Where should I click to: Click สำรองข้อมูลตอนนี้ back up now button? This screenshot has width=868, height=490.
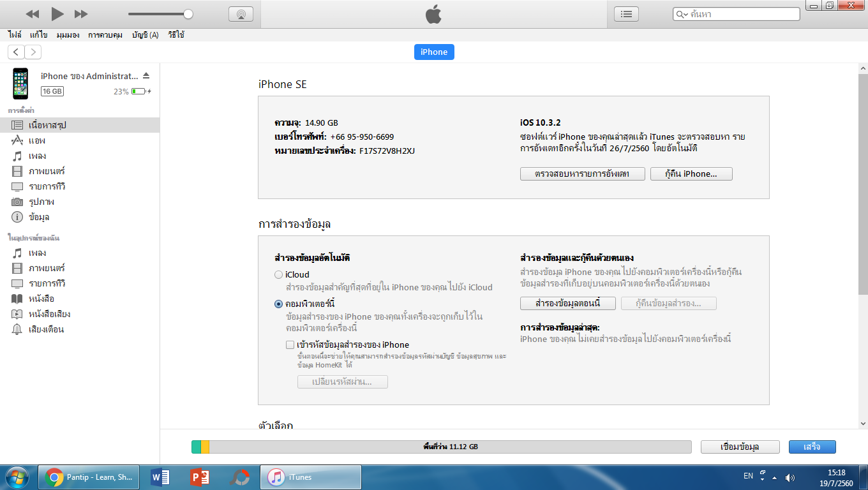click(568, 303)
